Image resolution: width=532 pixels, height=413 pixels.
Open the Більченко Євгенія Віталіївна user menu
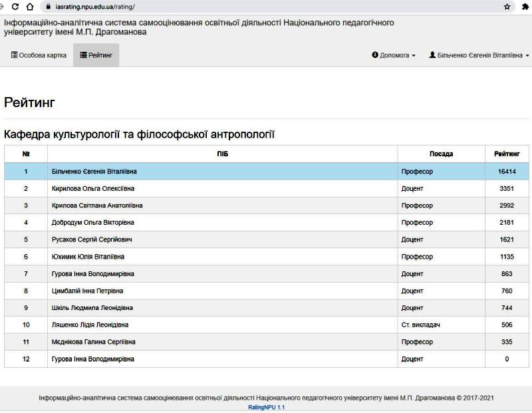coord(479,55)
